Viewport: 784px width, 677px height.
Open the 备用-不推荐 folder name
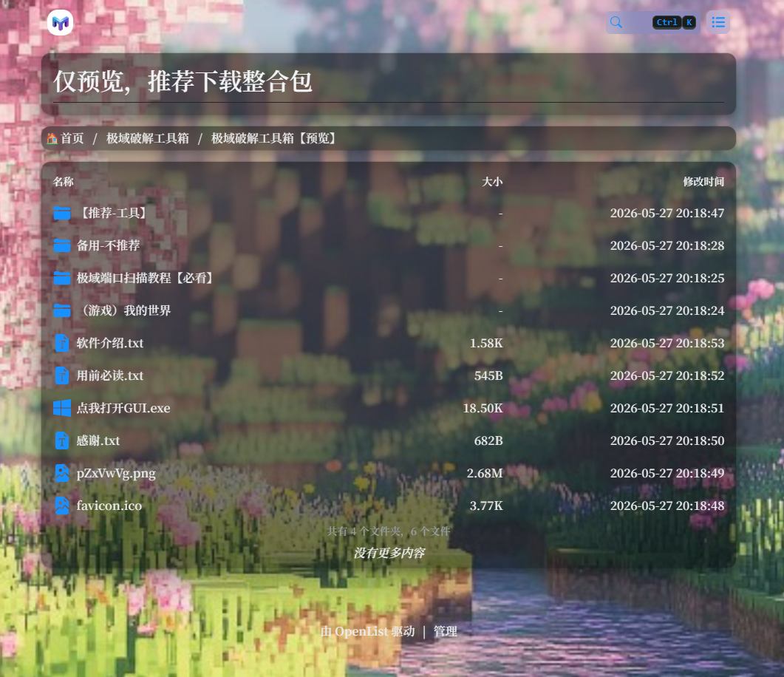pyautogui.click(x=108, y=245)
